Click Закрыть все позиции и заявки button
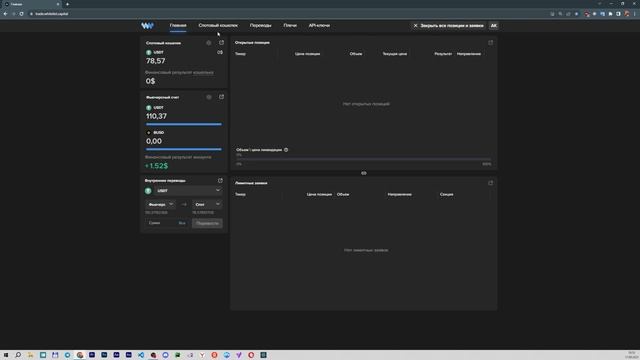The width and height of the screenshot is (640, 360). (x=448, y=26)
